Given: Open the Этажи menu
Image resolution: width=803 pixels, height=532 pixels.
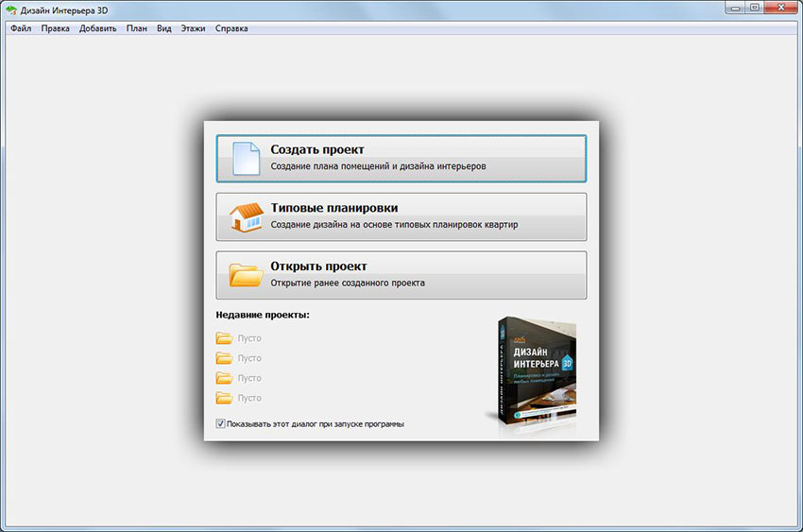Looking at the screenshot, I should [x=193, y=28].
